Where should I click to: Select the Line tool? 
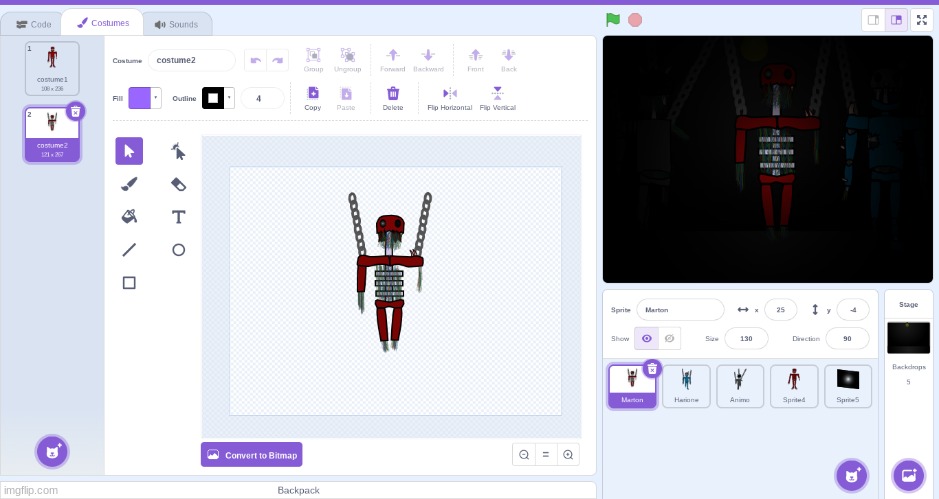coord(129,249)
